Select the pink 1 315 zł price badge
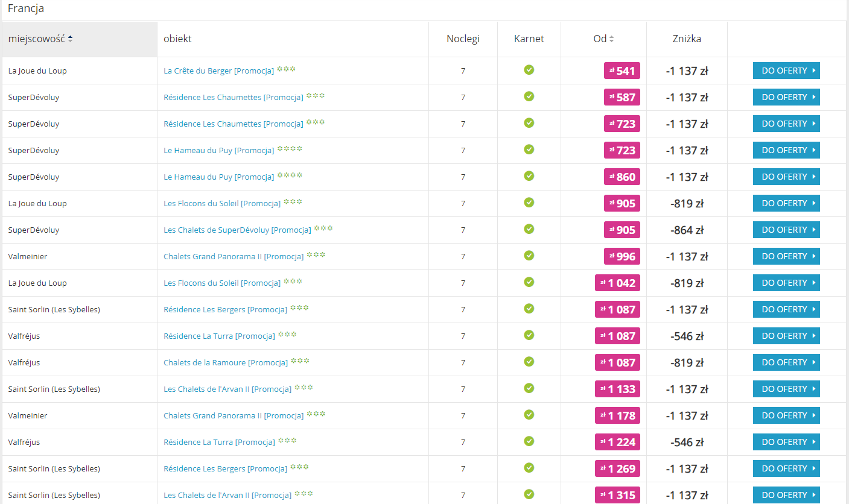 [x=617, y=496]
